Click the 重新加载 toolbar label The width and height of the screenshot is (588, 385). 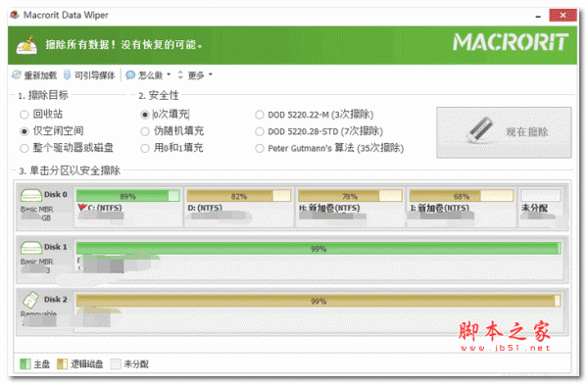[40, 75]
